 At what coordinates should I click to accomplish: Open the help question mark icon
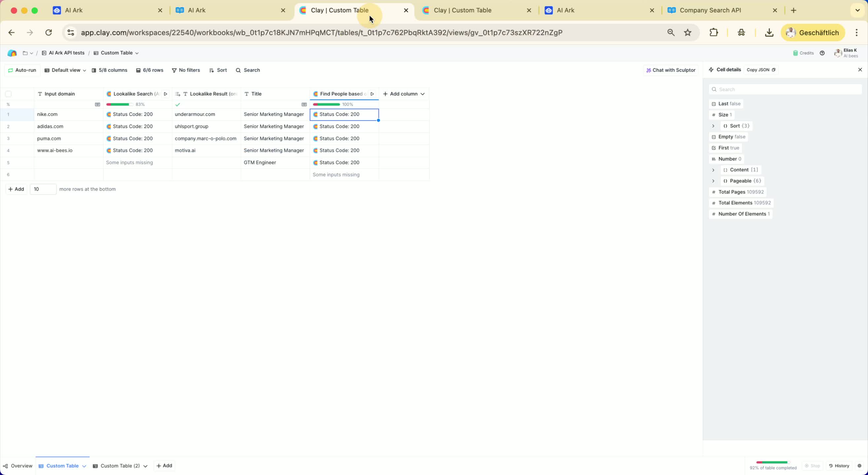(822, 53)
